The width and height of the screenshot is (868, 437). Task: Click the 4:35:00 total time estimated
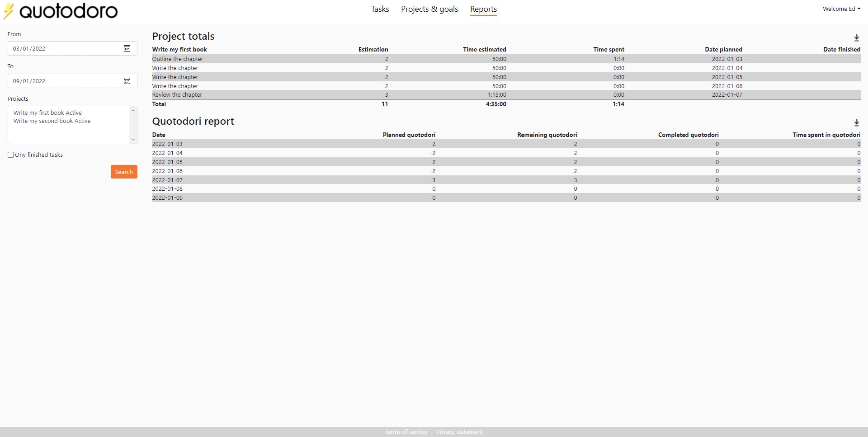click(496, 104)
